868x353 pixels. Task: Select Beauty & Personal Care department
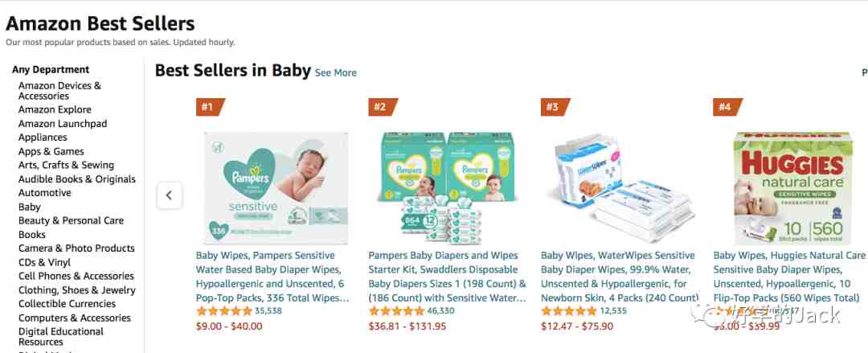point(71,220)
